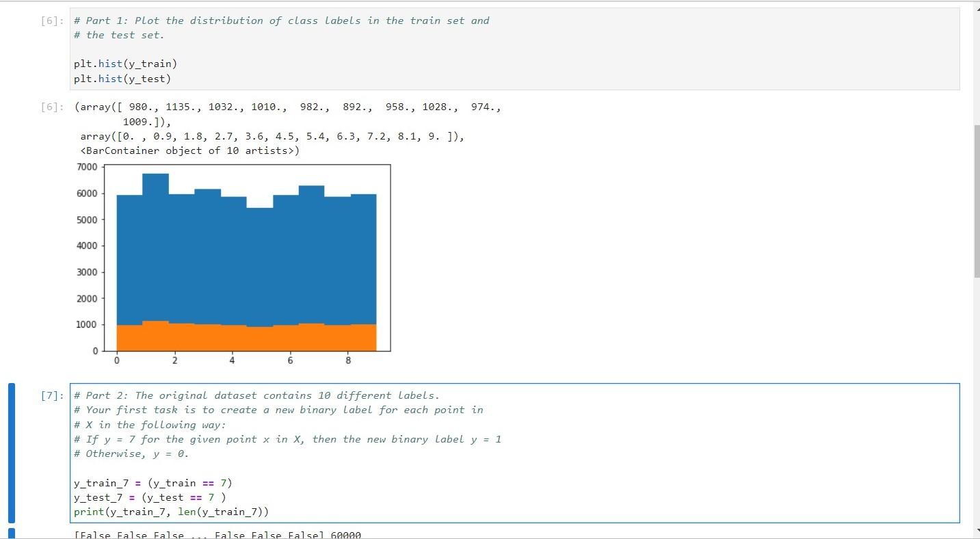Click the array output beginning with 980.
980x539 pixels.
pyautogui.click(x=287, y=107)
